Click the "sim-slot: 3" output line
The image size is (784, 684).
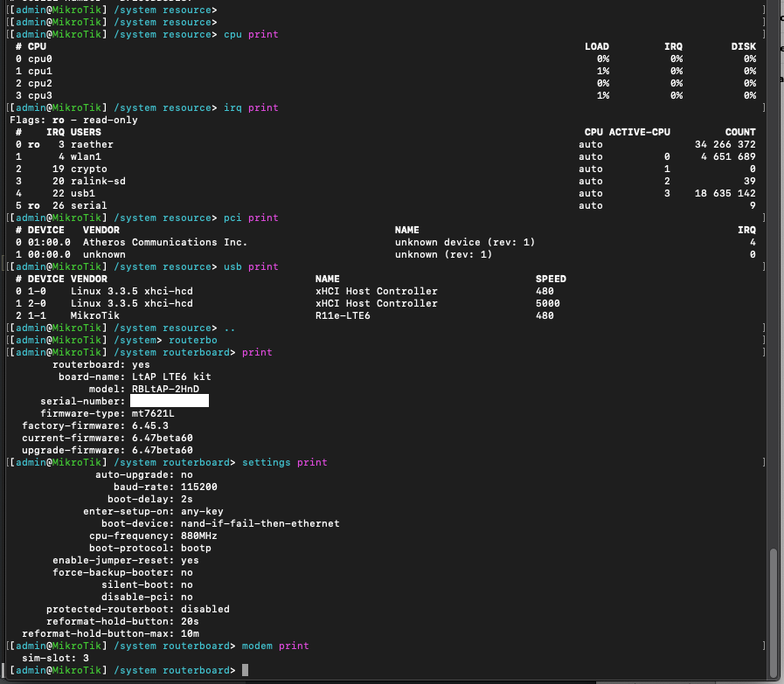pos(55,658)
